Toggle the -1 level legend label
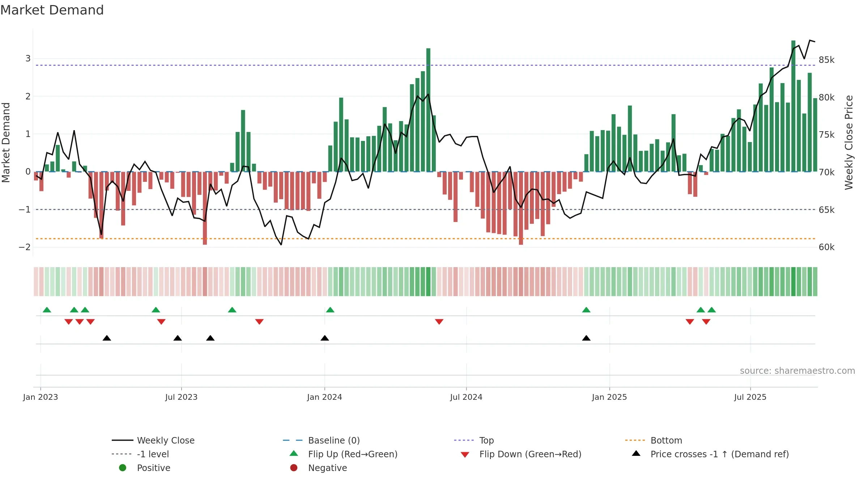The image size is (868, 488). [x=153, y=454]
